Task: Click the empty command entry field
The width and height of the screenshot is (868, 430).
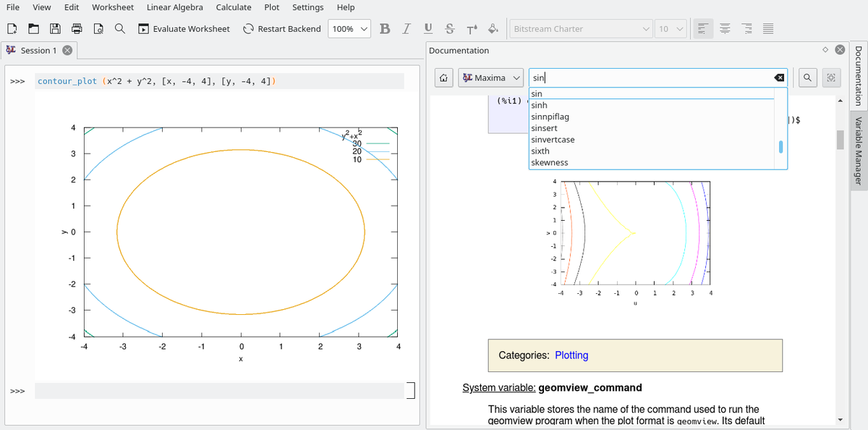Action: tap(218, 391)
